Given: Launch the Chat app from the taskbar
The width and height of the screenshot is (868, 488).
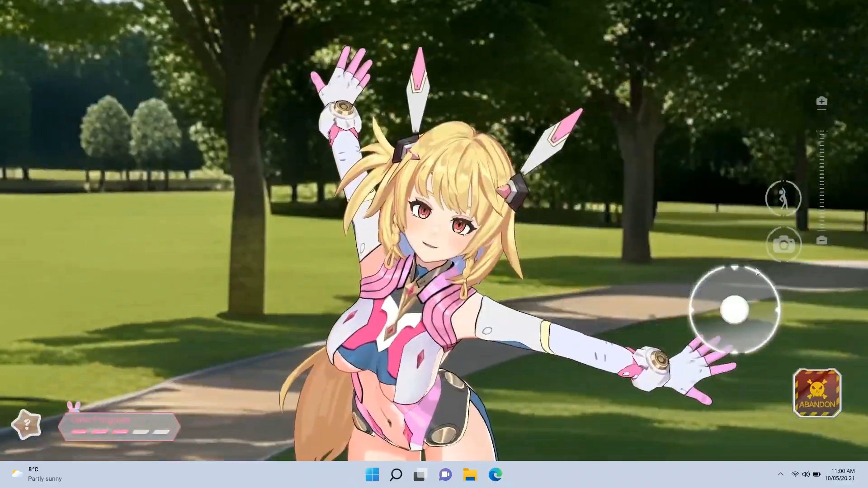Looking at the screenshot, I should (x=445, y=474).
